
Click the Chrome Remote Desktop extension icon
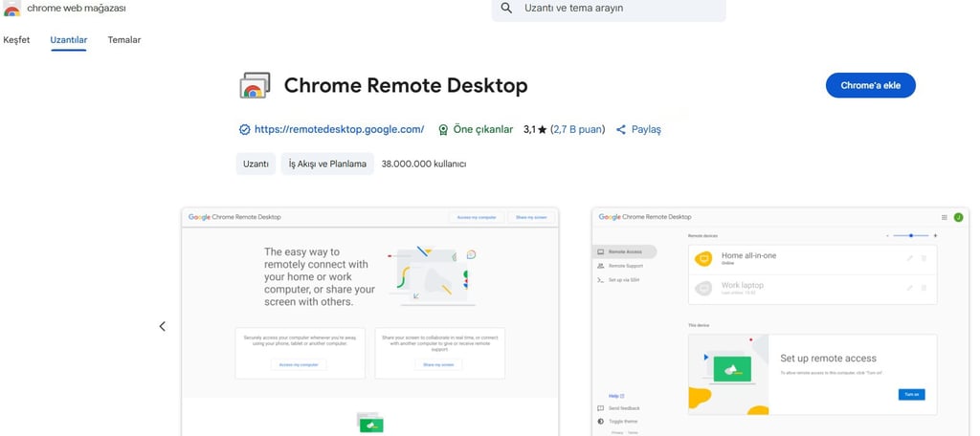tap(254, 86)
